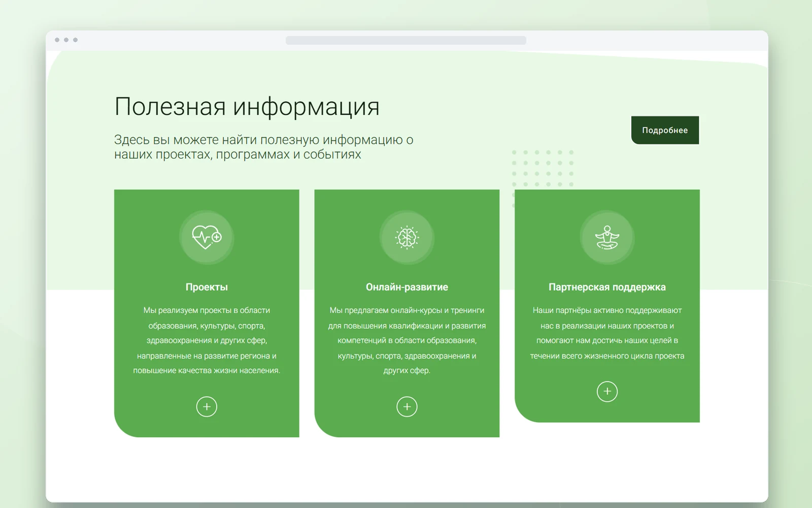
Task: Click the description text Мы реализуем проекты в области
Action: 207,340
